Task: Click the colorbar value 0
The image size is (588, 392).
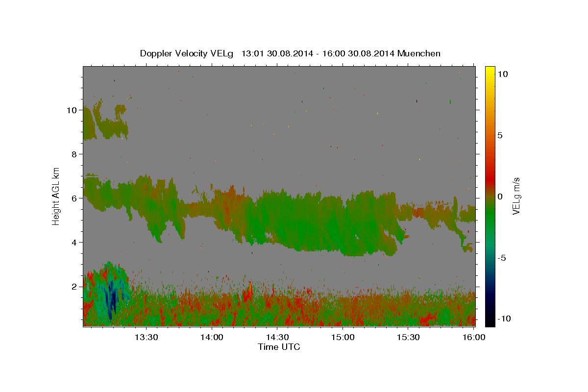Action: click(x=500, y=196)
